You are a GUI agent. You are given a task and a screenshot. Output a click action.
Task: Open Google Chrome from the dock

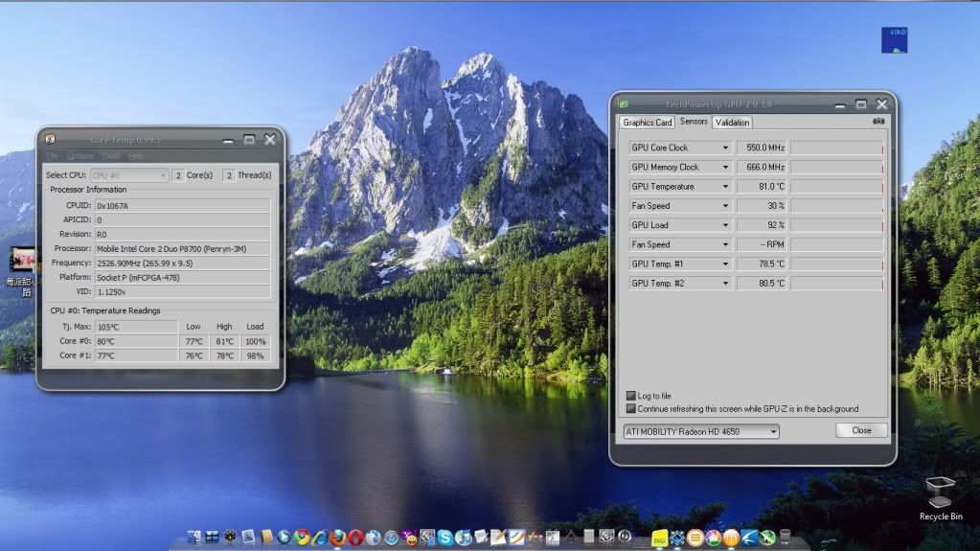(x=302, y=538)
